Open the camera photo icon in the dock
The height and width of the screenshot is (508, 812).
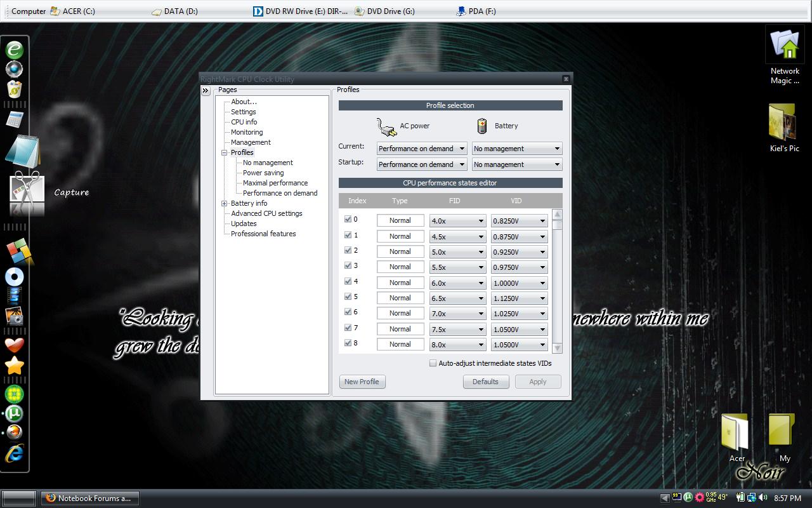point(14,316)
